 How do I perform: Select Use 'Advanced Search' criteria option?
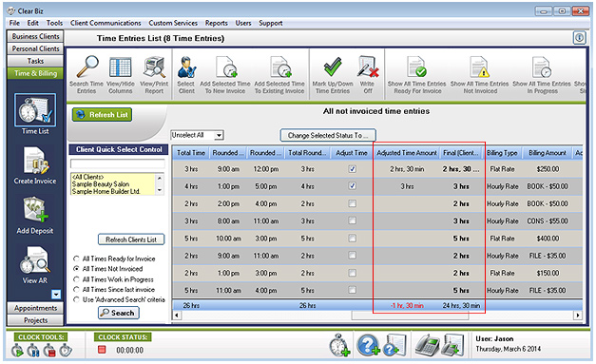(x=76, y=299)
